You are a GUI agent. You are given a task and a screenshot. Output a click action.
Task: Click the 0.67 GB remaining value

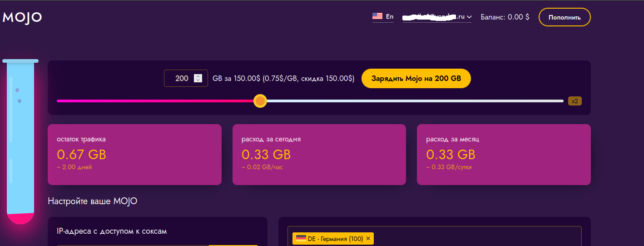click(x=81, y=155)
